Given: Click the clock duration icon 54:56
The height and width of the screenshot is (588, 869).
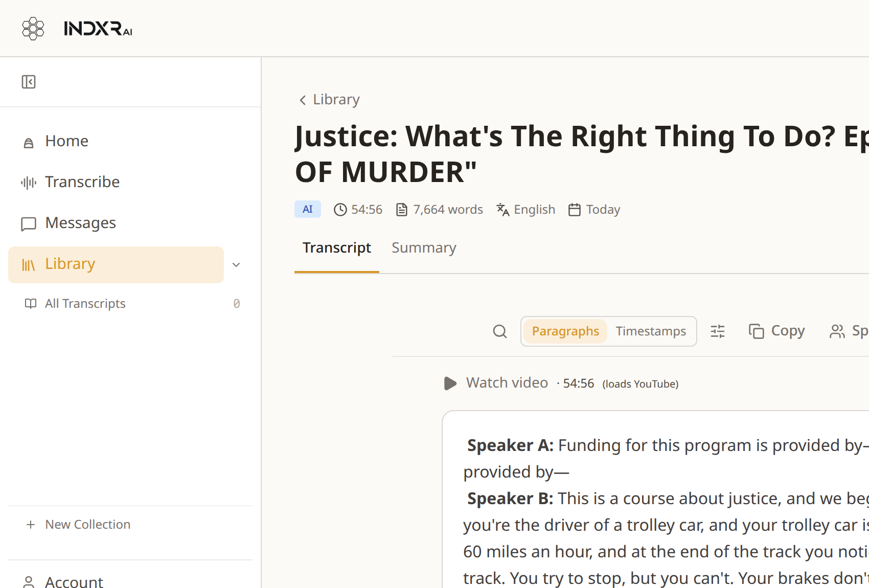Looking at the screenshot, I should tap(340, 210).
